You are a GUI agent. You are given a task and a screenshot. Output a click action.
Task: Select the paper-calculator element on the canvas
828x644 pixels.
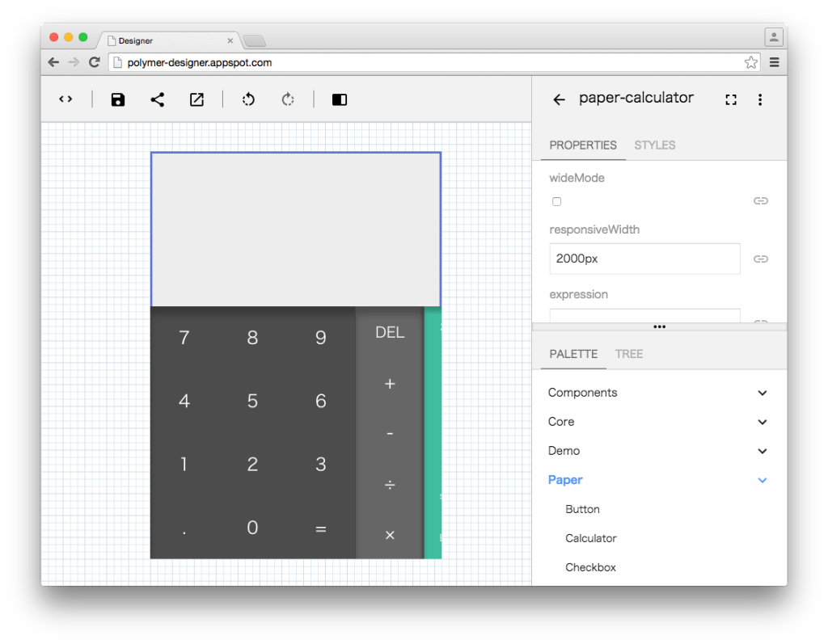tap(295, 229)
